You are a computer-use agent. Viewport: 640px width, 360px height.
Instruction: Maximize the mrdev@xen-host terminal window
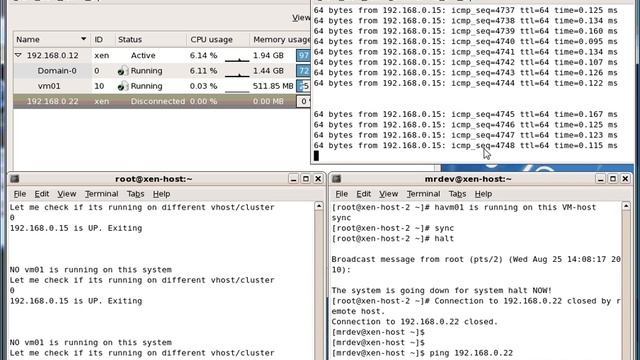[x=613, y=179]
